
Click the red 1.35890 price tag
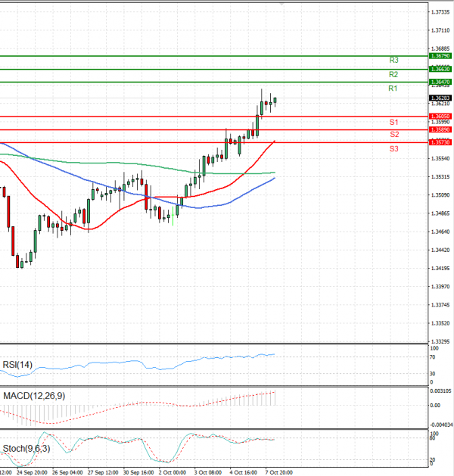(440, 129)
